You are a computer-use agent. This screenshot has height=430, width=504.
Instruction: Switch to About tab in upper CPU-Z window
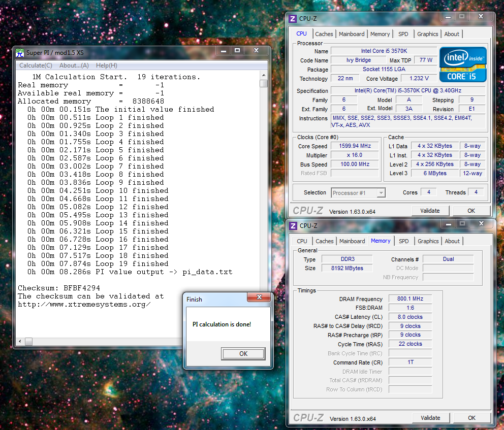point(452,34)
